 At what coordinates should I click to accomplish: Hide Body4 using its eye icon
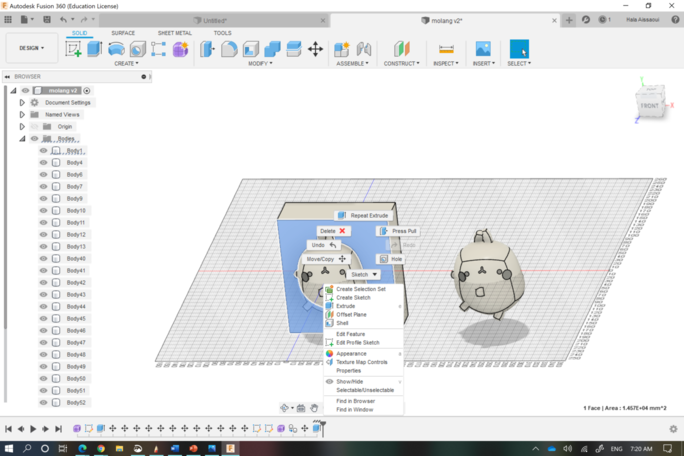pos(44,163)
